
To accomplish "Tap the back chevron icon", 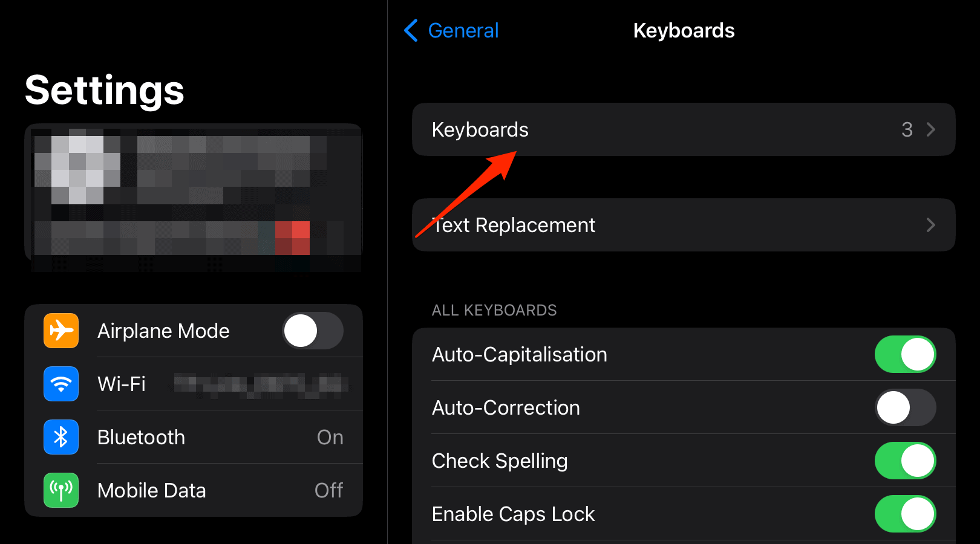I will click(x=411, y=30).
